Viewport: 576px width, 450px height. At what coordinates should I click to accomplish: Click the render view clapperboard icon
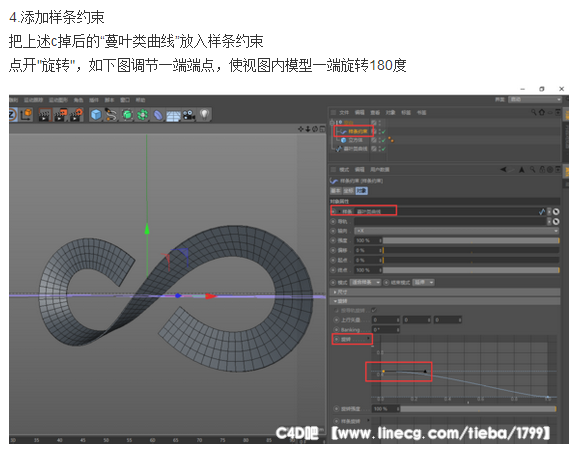click(44, 115)
